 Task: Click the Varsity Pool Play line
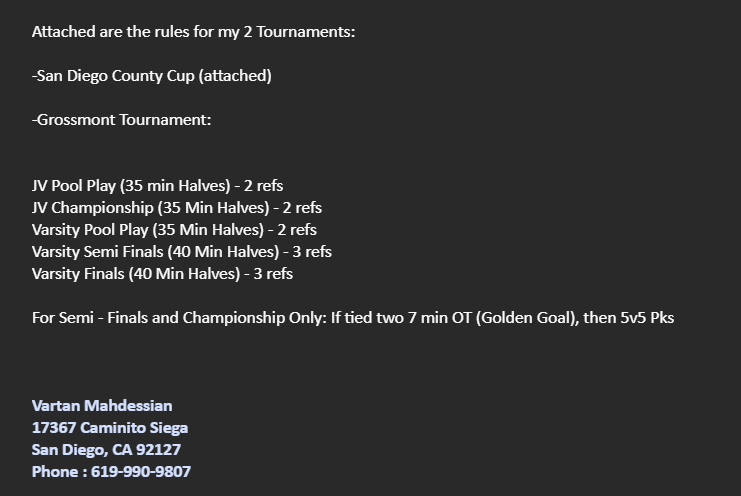click(174, 230)
